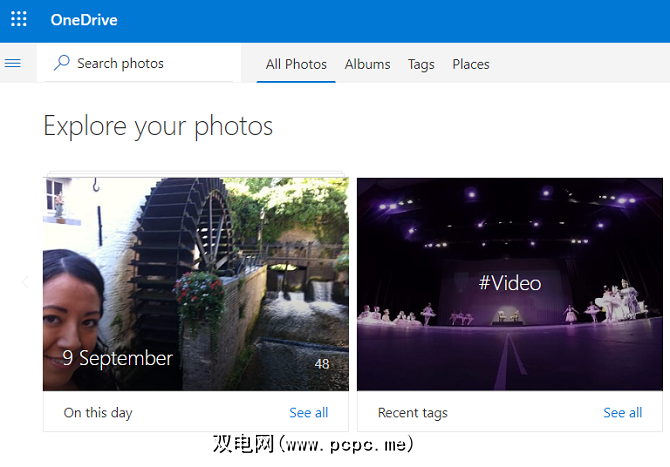The width and height of the screenshot is (670, 467).
Task: Open the Tags tab
Action: click(421, 64)
